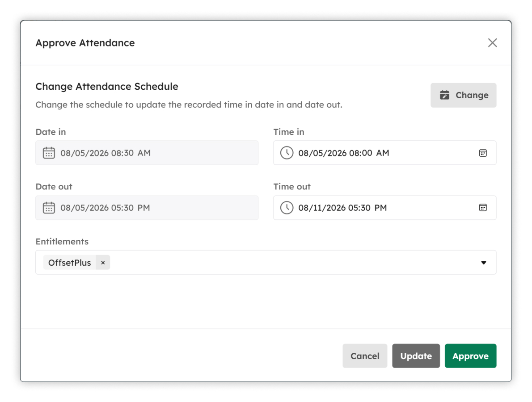532x402 pixels.
Task: Click the clock icon in Time out field
Action: (x=287, y=208)
